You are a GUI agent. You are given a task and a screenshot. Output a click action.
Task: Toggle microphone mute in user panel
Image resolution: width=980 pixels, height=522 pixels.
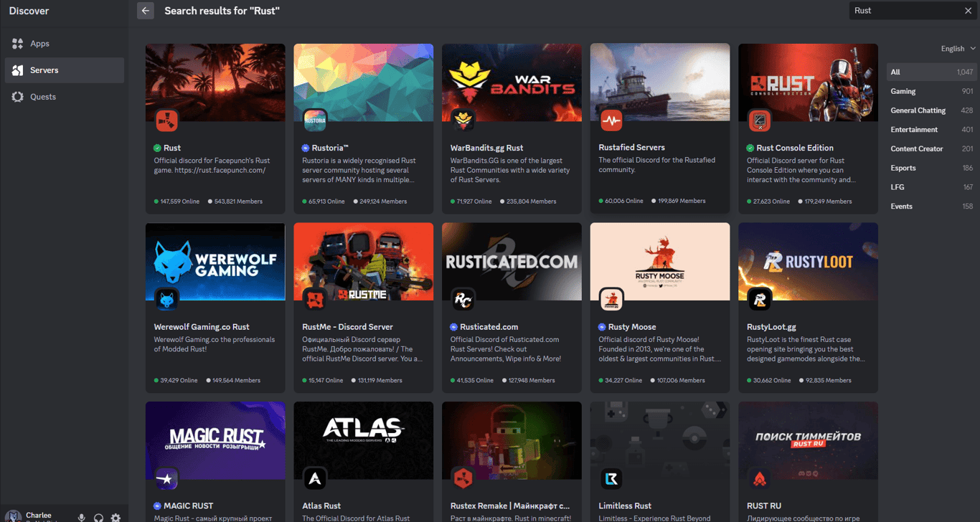pos(82,518)
